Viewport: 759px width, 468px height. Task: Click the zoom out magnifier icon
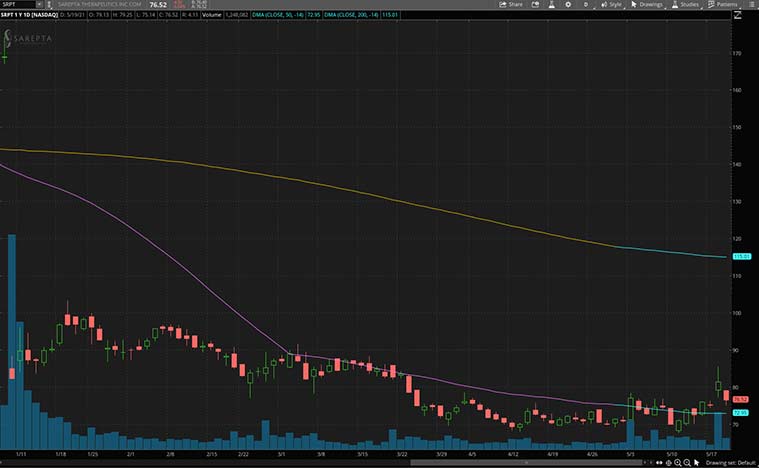(x=687, y=463)
